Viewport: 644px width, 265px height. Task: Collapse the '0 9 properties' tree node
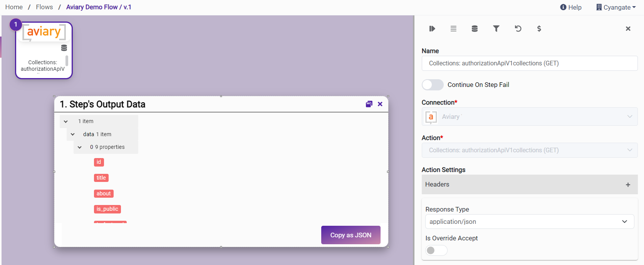[80, 147]
